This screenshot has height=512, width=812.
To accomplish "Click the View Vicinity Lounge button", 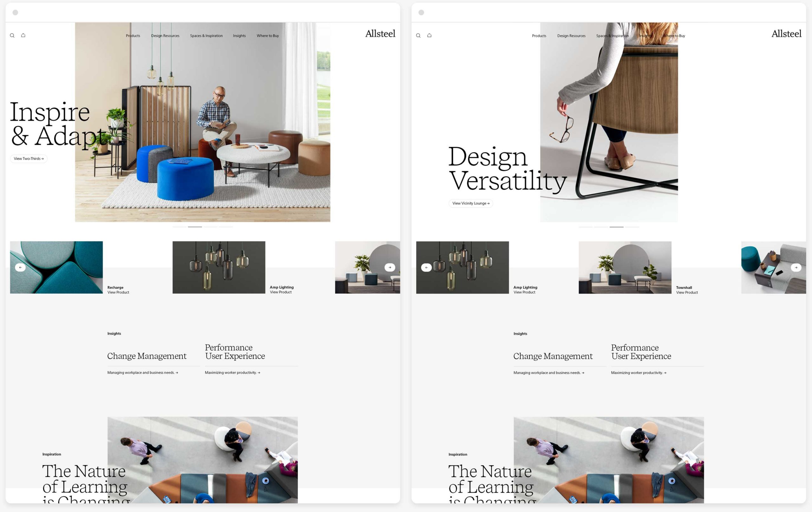I will point(470,203).
